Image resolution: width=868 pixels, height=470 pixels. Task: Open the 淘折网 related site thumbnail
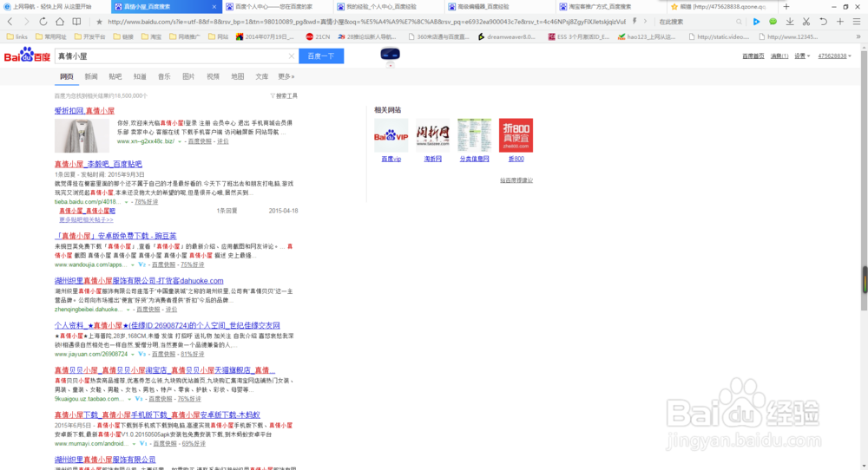click(x=433, y=135)
